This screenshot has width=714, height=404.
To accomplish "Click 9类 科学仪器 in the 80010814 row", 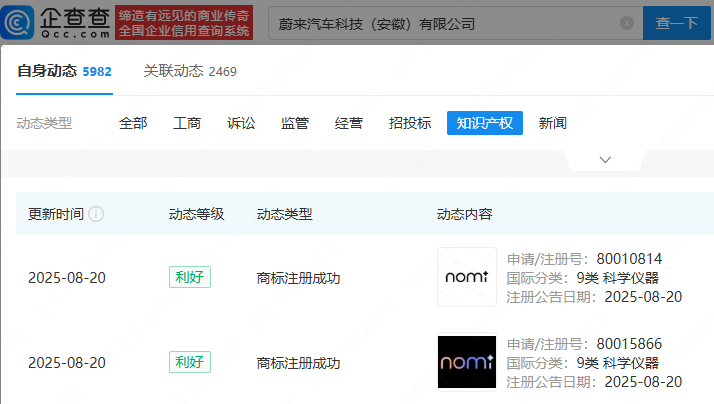I will 617,278.
